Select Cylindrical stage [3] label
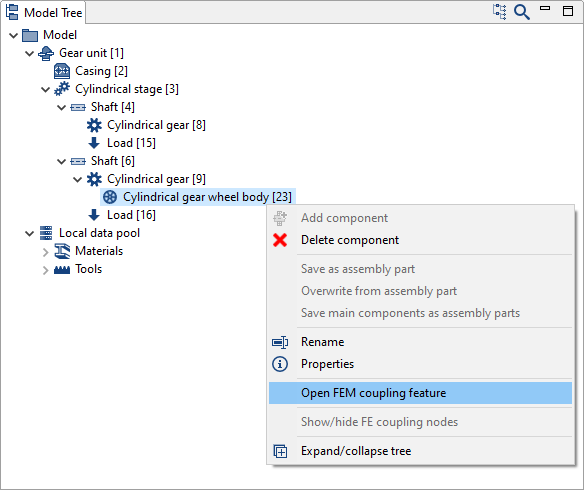Viewport: 584px width, 490px height. 127,89
